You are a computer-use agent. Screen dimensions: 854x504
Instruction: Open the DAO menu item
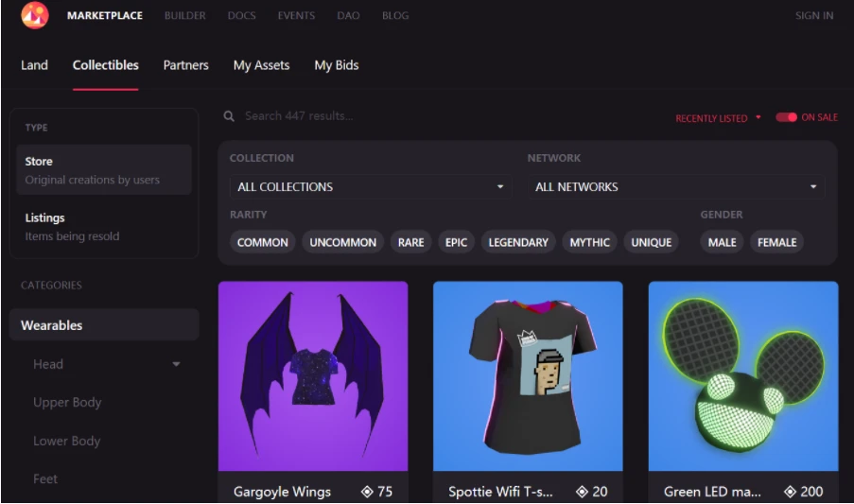click(x=348, y=16)
